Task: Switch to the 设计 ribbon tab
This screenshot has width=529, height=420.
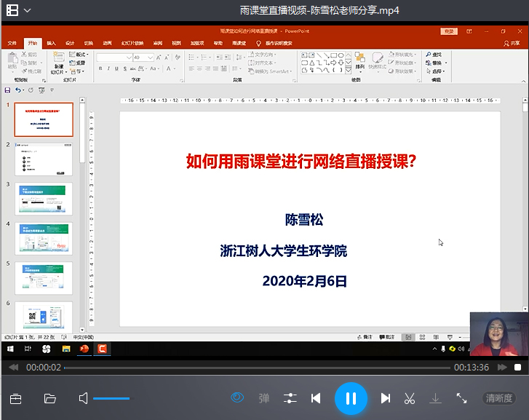Action: click(70, 43)
